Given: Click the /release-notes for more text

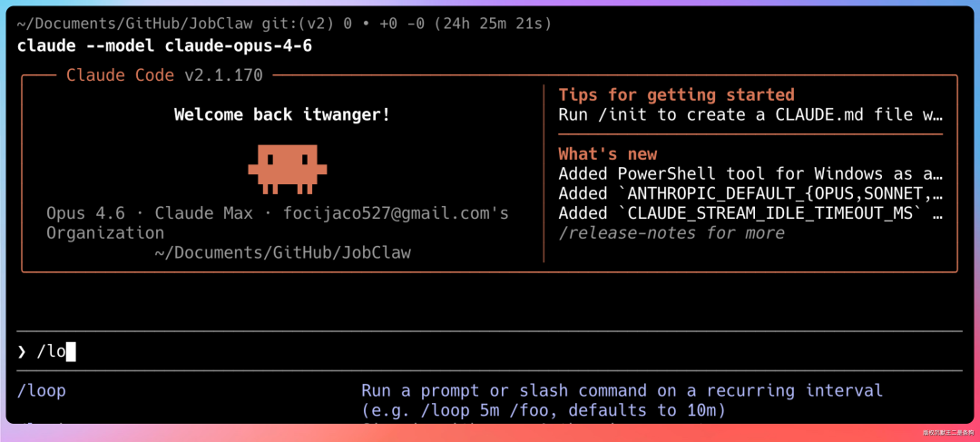Looking at the screenshot, I should 671,233.
